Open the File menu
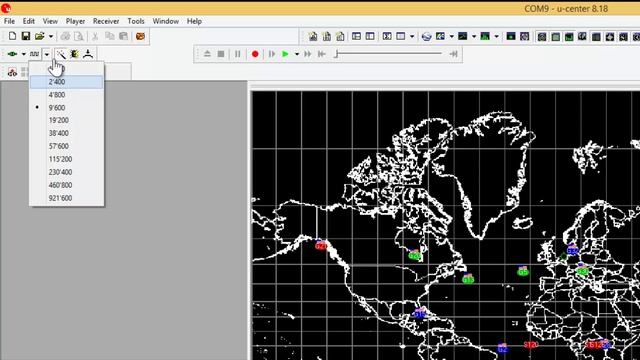Viewport: 640px width, 360px height. pos(9,21)
